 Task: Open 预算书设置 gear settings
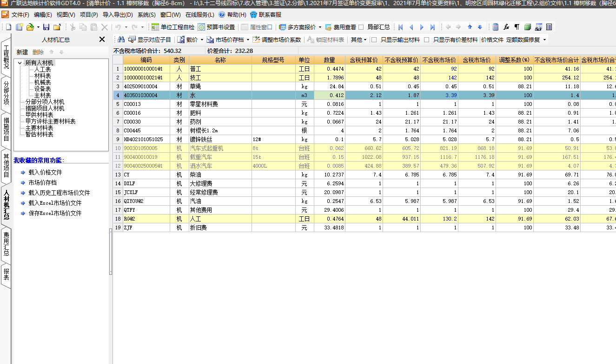(x=216, y=27)
